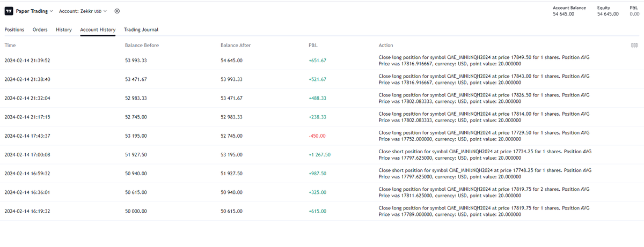Click the +325.00 P&L value
Image resolution: width=644 pixels, height=247 pixels.
tap(317, 192)
